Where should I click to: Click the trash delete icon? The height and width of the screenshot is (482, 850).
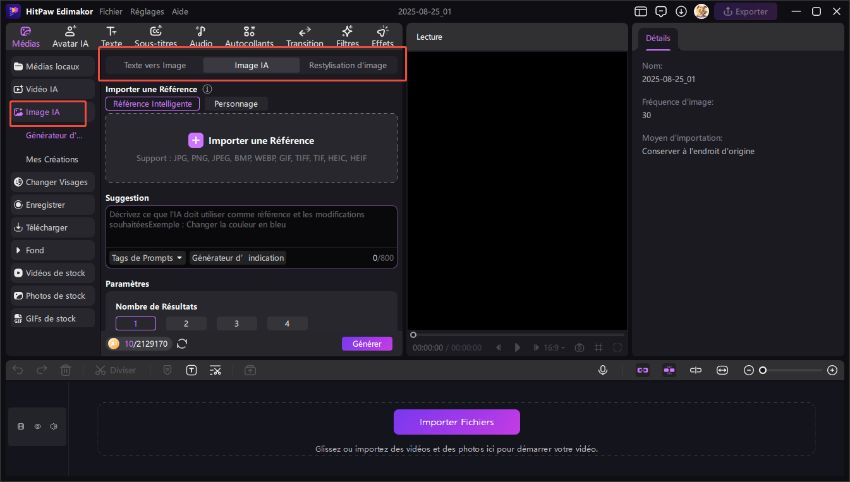pyautogui.click(x=66, y=370)
